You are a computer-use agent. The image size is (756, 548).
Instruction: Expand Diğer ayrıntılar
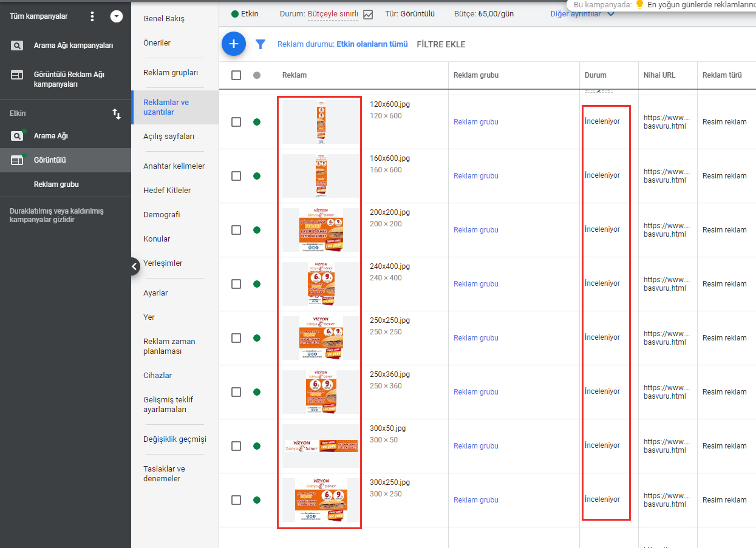click(x=582, y=13)
